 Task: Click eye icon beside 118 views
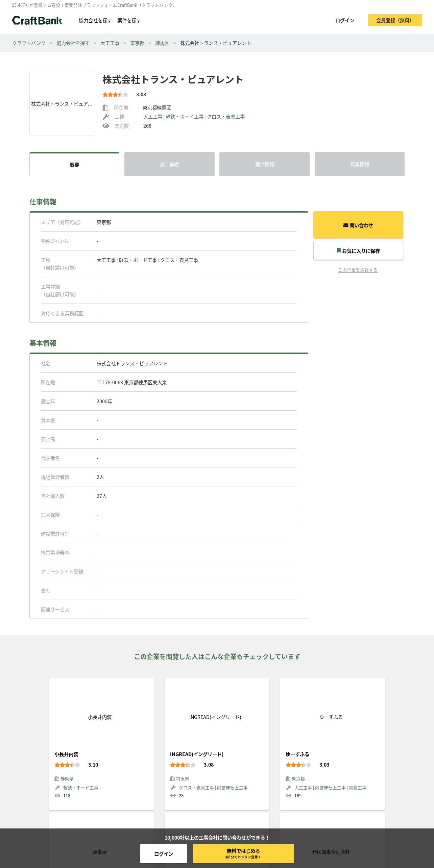tap(57, 796)
